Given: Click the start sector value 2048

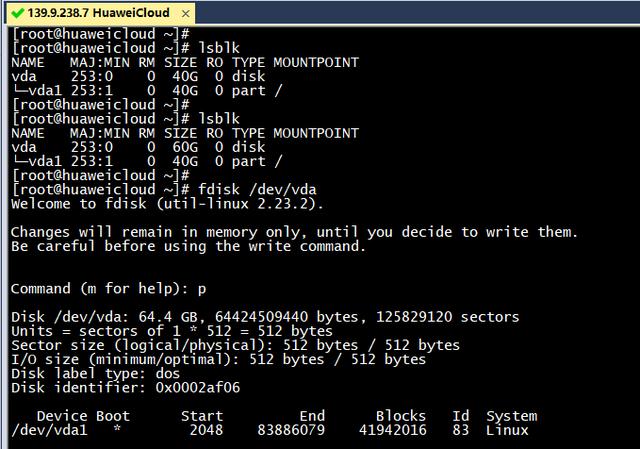Looking at the screenshot, I should click(206, 430).
